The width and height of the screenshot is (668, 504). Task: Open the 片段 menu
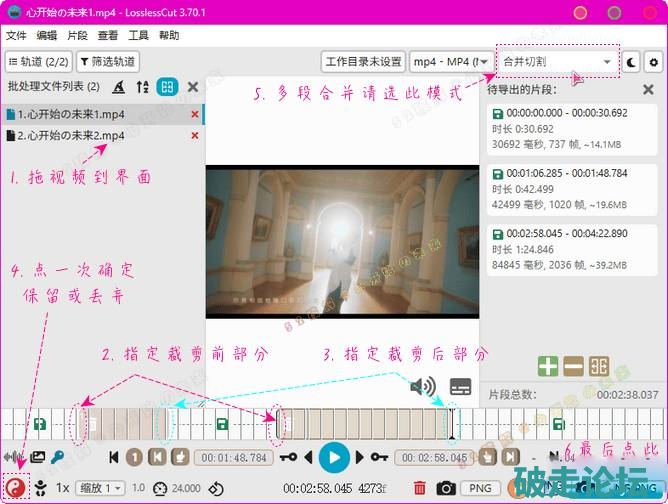[x=78, y=35]
